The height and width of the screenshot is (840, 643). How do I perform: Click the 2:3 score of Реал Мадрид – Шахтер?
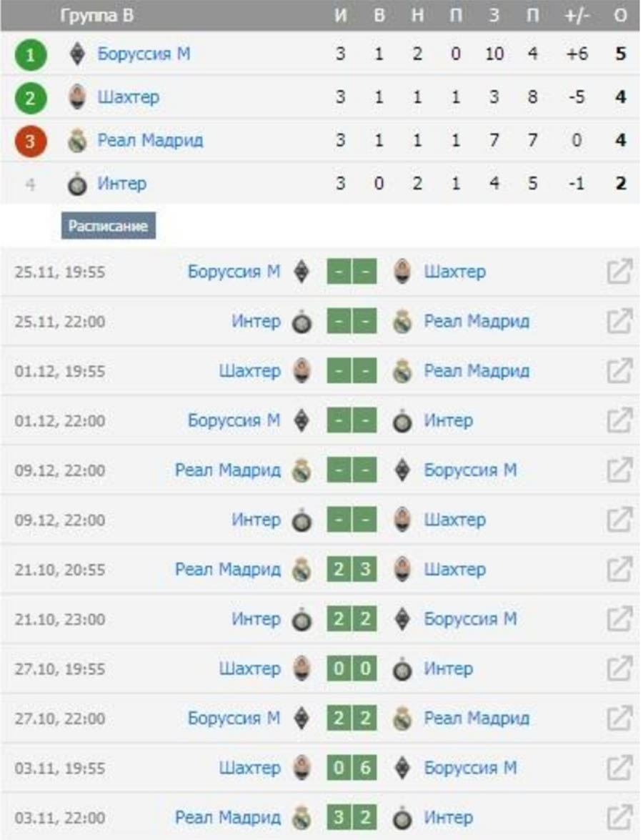(352, 570)
